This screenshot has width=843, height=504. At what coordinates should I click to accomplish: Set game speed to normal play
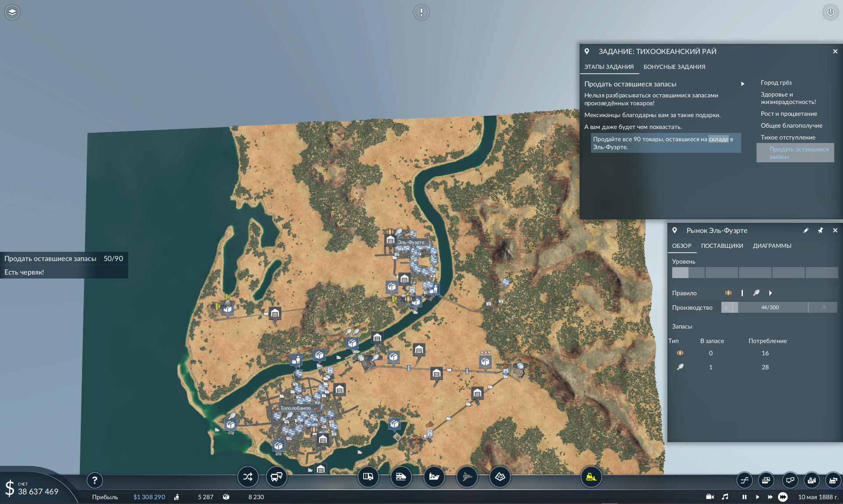[x=757, y=497]
